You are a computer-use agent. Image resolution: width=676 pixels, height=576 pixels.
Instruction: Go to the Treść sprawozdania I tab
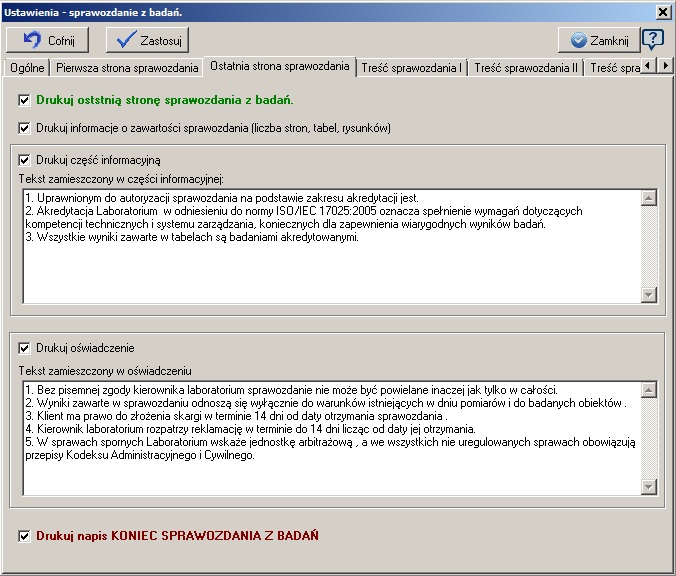pyautogui.click(x=412, y=68)
